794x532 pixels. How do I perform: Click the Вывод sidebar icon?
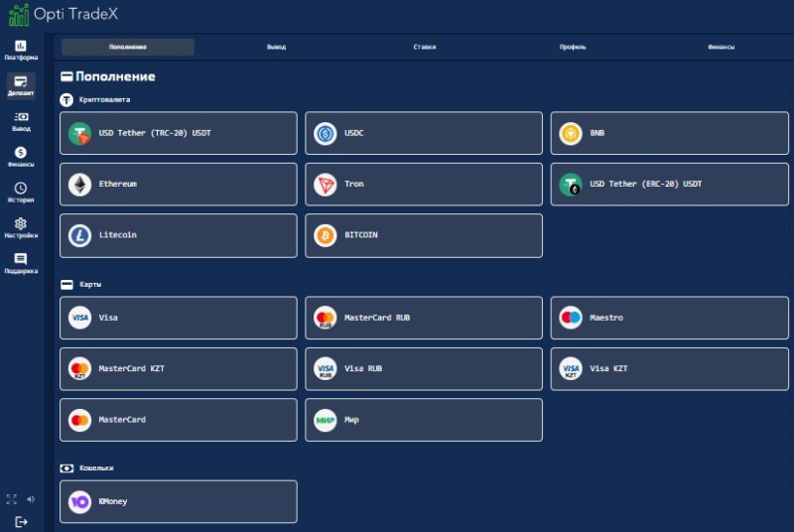21,121
